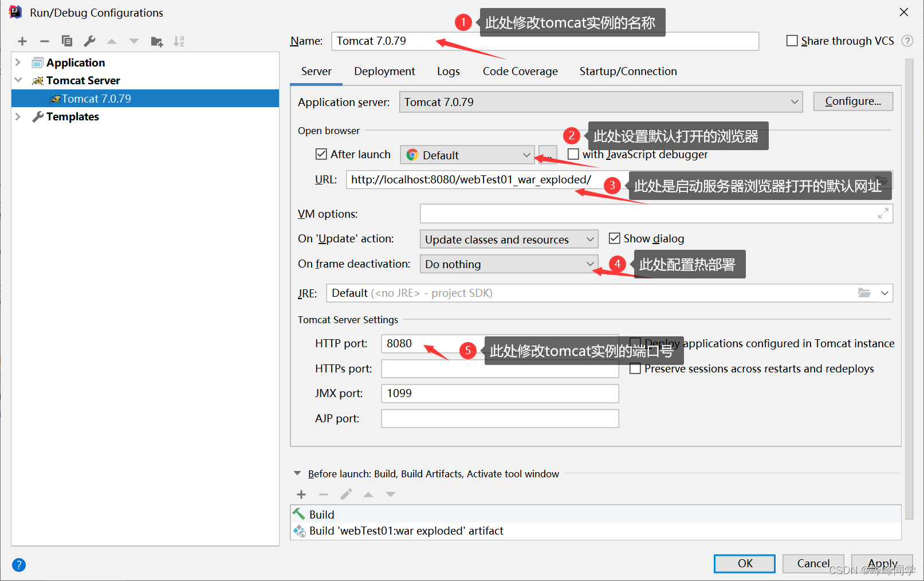
Task: Click the AJP port field
Action: click(500, 418)
